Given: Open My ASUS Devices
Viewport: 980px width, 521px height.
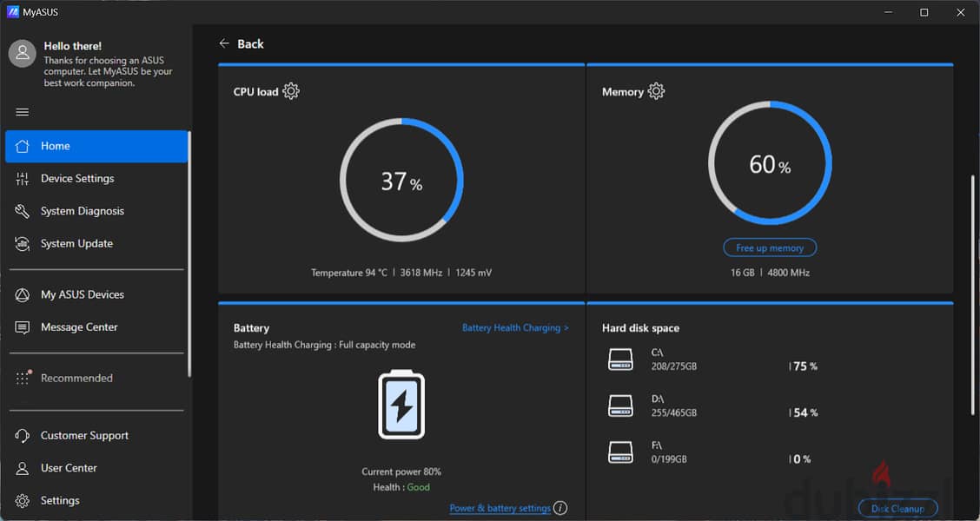Looking at the screenshot, I should 96,295.
